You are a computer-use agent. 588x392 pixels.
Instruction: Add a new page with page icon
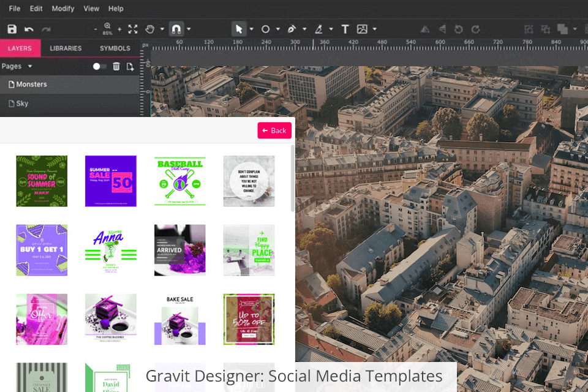pos(130,66)
